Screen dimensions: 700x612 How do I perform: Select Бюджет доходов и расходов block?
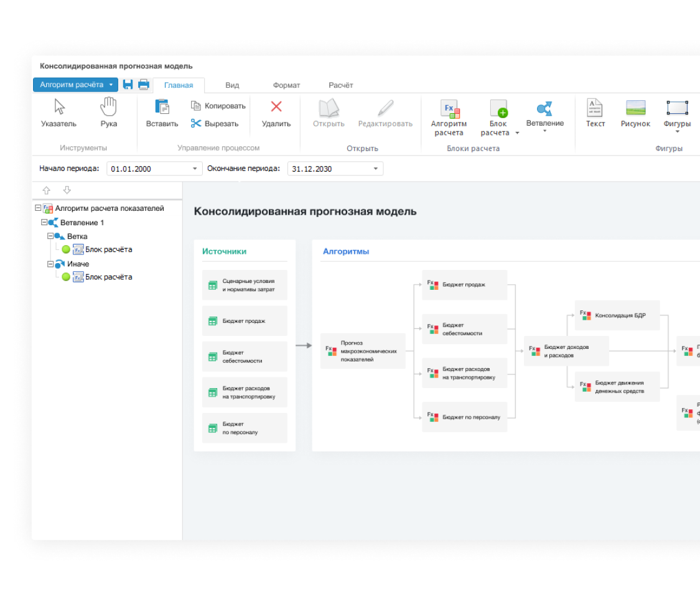point(566,351)
